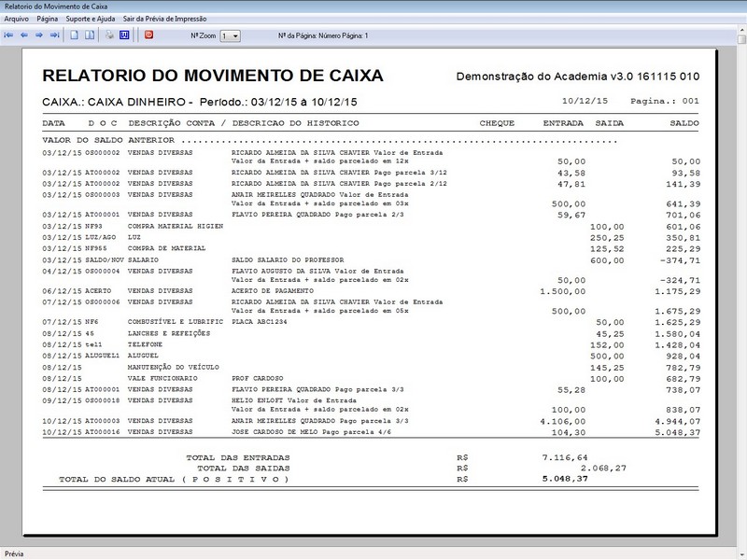Click HELIO ENLOFT Valor de Entrada
Screen dimensions: 747x560
[x=294, y=400]
